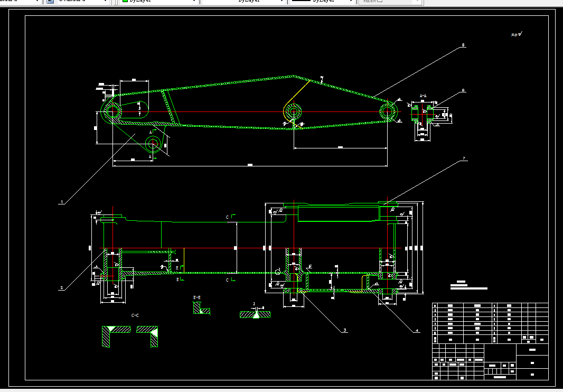Select the E-E section view label

click(197, 297)
